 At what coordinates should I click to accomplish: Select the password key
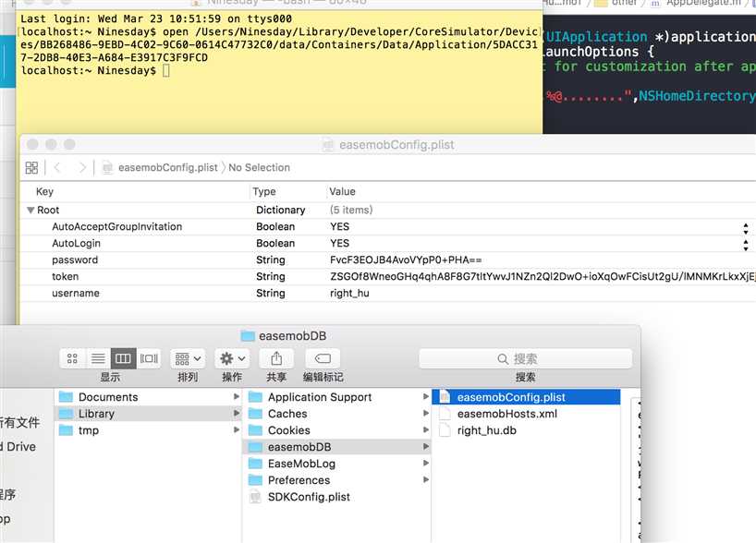click(75, 260)
